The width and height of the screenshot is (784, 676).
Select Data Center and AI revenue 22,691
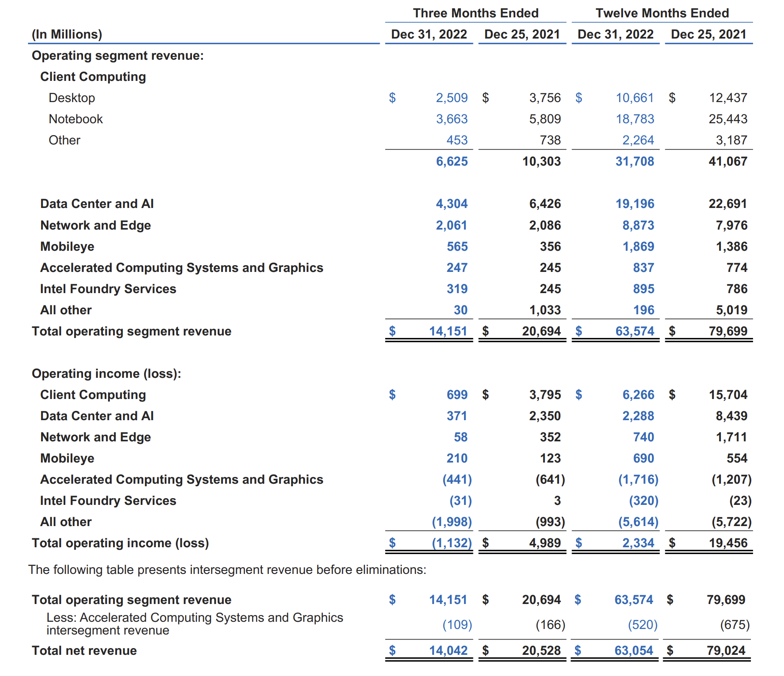pyautogui.click(x=728, y=204)
